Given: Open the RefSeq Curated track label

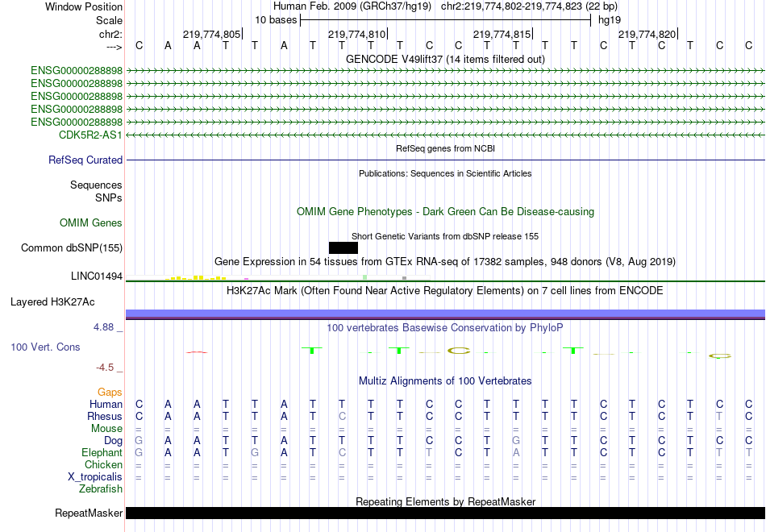Looking at the screenshot, I should click(85, 160).
